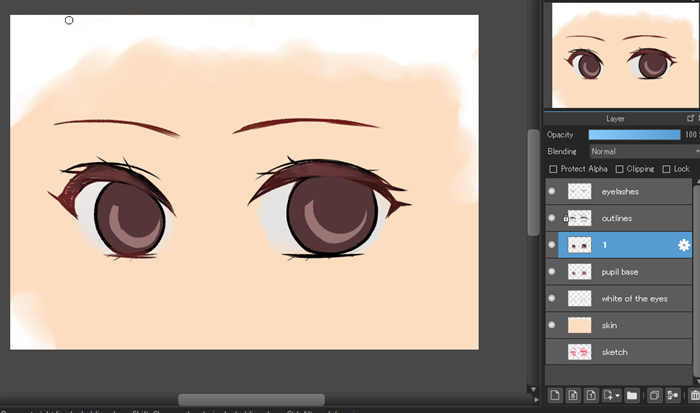700x413 pixels.
Task: Select the sketch layer
Action: click(630, 352)
